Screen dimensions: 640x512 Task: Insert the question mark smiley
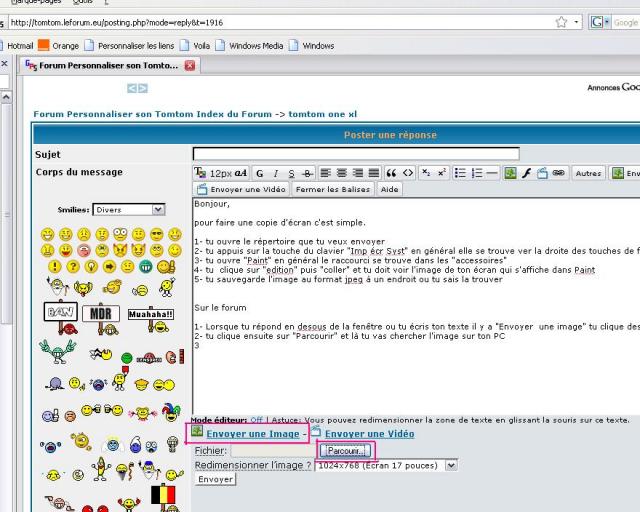coord(73,267)
